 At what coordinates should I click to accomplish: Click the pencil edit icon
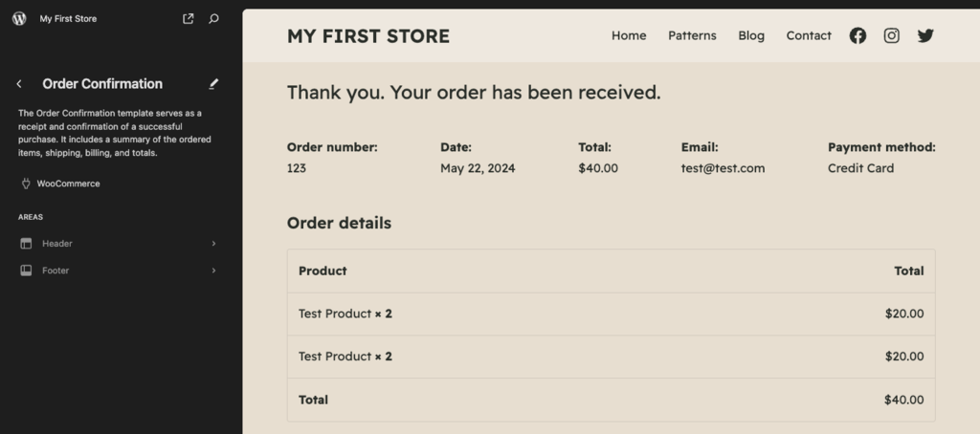tap(213, 84)
